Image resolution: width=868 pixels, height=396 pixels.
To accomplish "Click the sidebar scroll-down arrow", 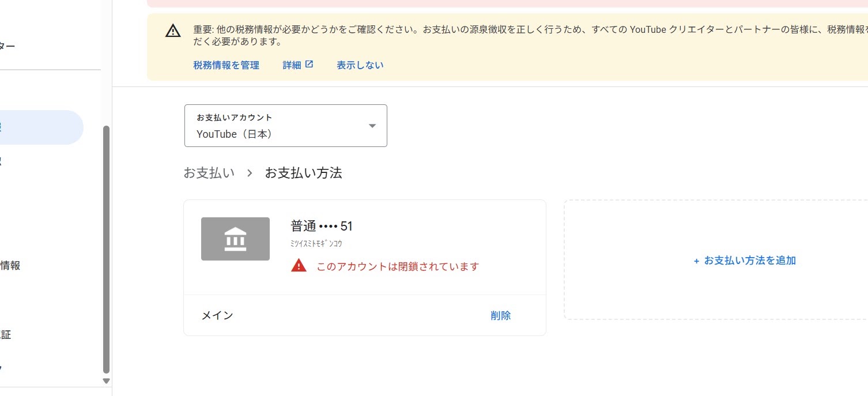I will point(105,380).
